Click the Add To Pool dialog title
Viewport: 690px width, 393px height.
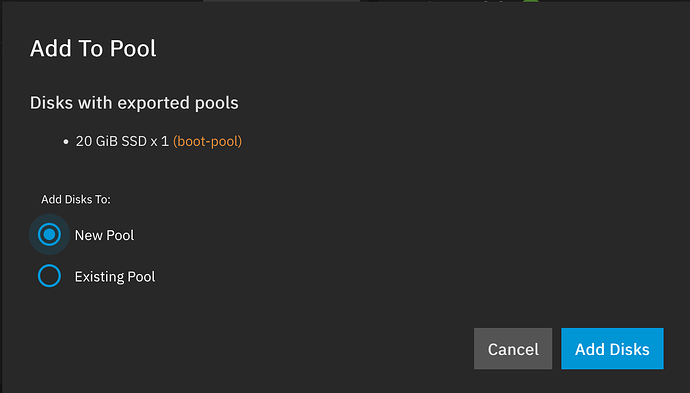click(x=93, y=48)
